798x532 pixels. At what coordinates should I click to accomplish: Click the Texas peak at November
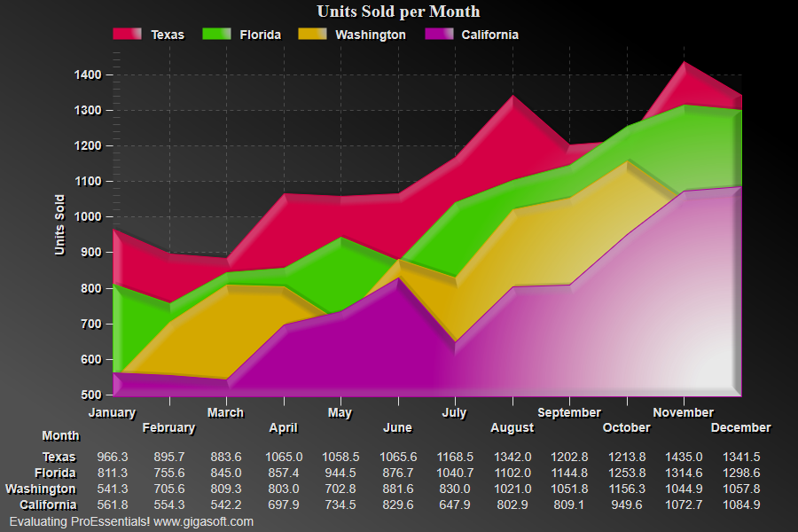684,64
